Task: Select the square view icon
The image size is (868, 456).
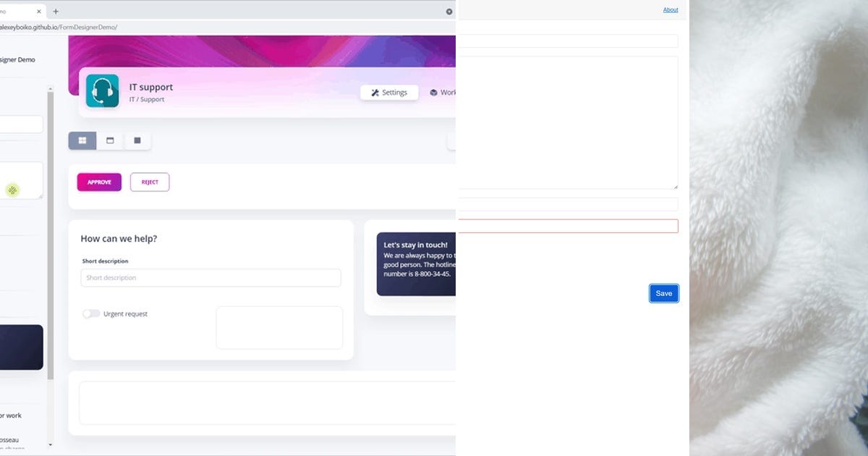Action: click(x=137, y=140)
